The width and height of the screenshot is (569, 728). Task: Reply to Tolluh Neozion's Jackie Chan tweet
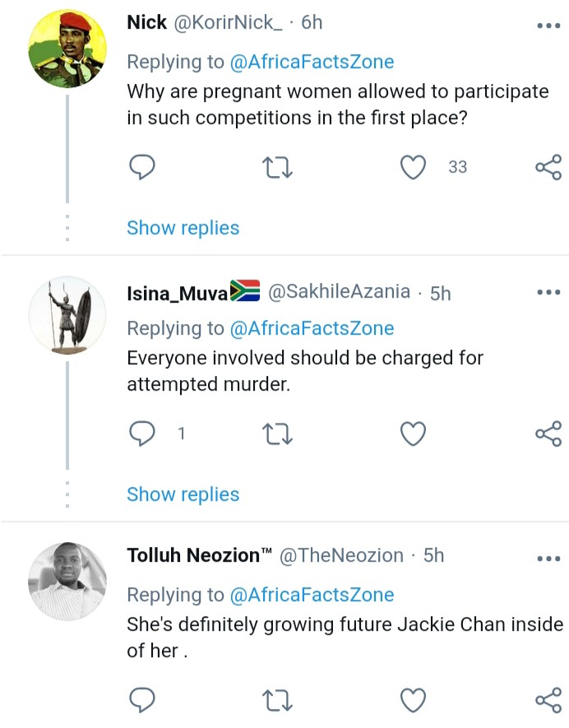pyautogui.click(x=141, y=700)
